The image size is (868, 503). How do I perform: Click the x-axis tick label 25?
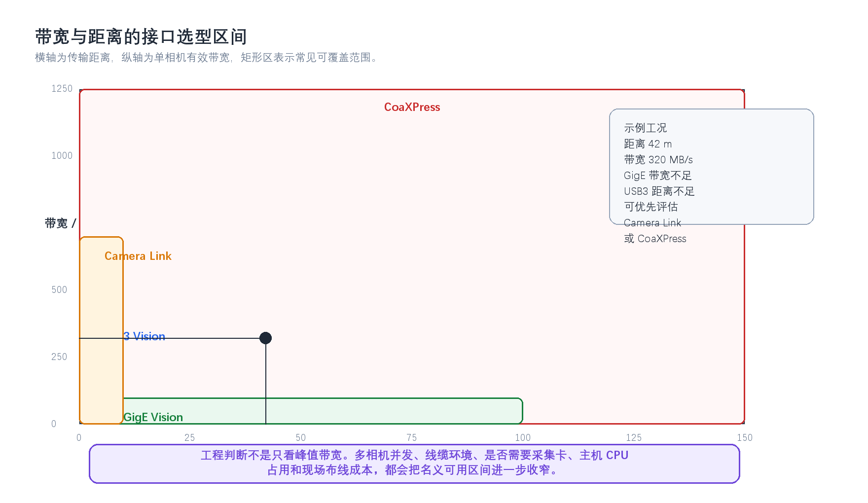(190, 437)
